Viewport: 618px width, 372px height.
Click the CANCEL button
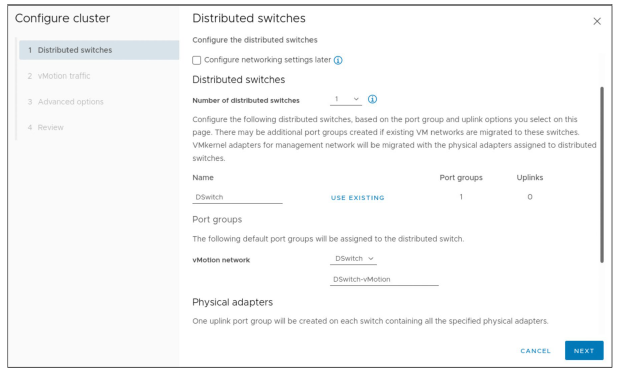coord(535,351)
